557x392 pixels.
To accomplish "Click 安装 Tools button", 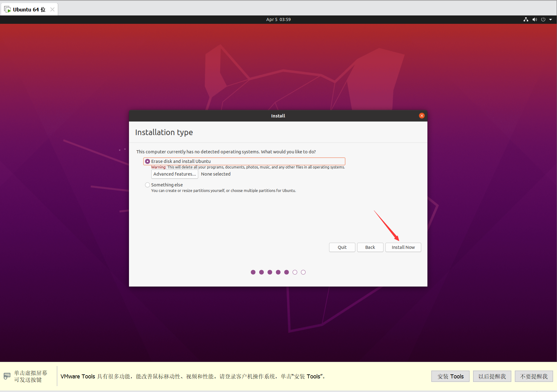I will pyautogui.click(x=450, y=376).
